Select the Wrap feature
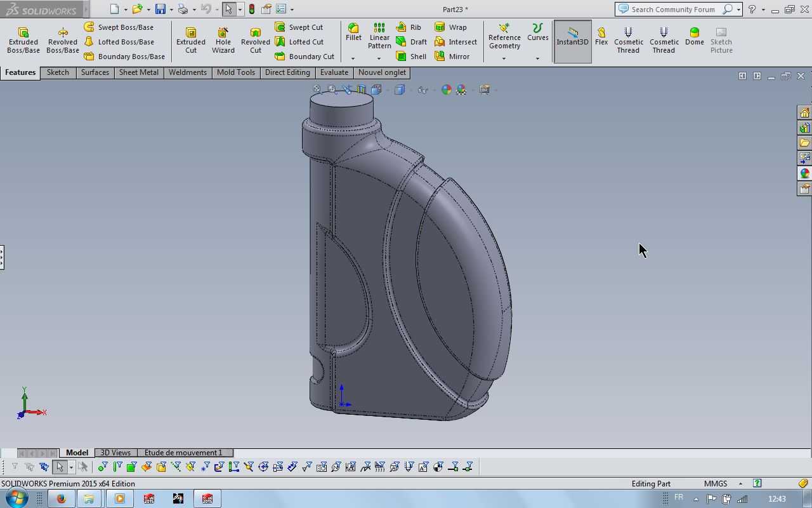812x508 pixels. (450, 27)
